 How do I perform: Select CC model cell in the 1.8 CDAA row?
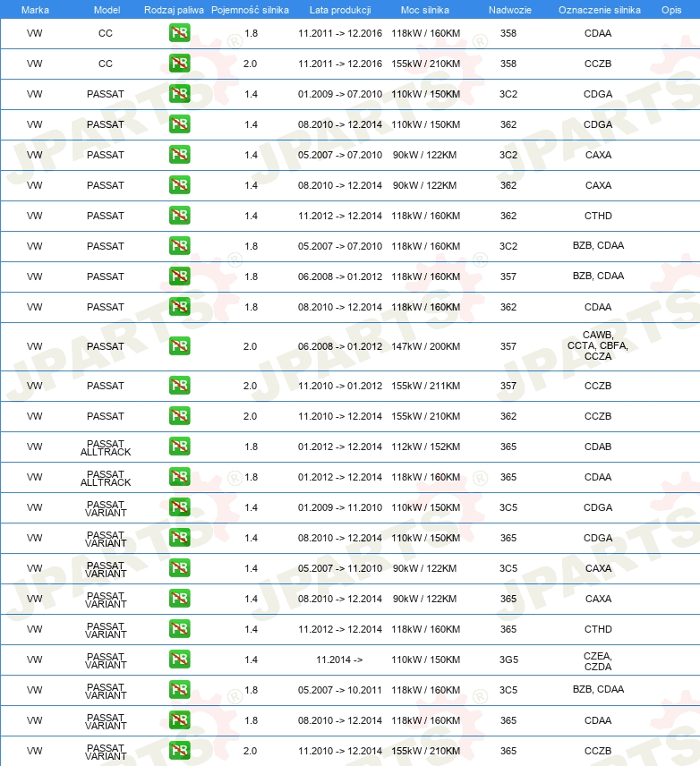[105, 33]
